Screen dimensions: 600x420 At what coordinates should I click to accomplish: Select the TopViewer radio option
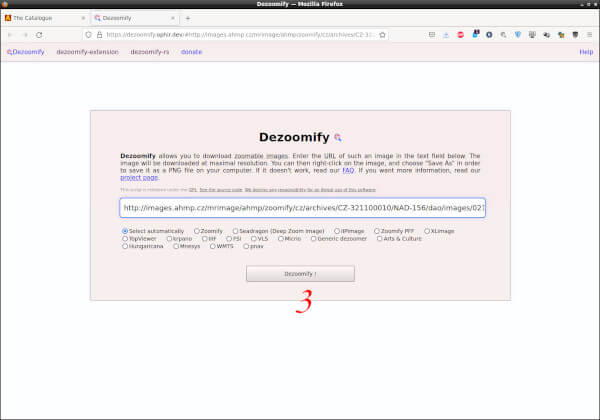125,239
